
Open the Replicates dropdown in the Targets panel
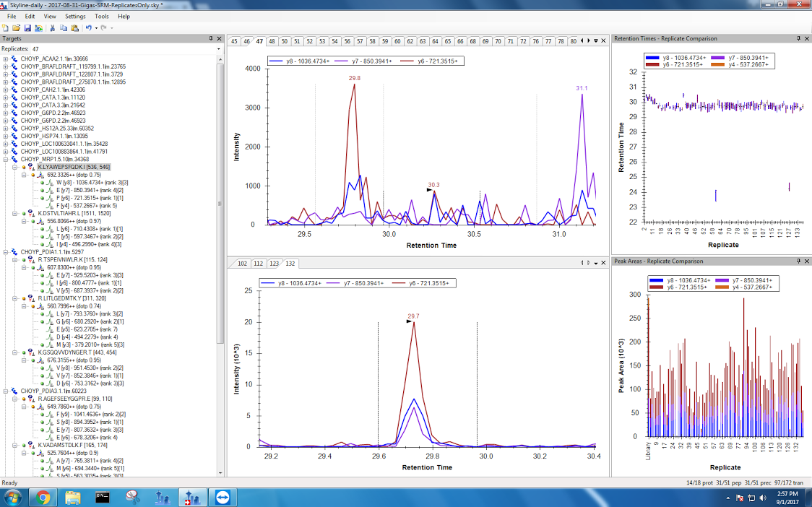click(x=218, y=49)
